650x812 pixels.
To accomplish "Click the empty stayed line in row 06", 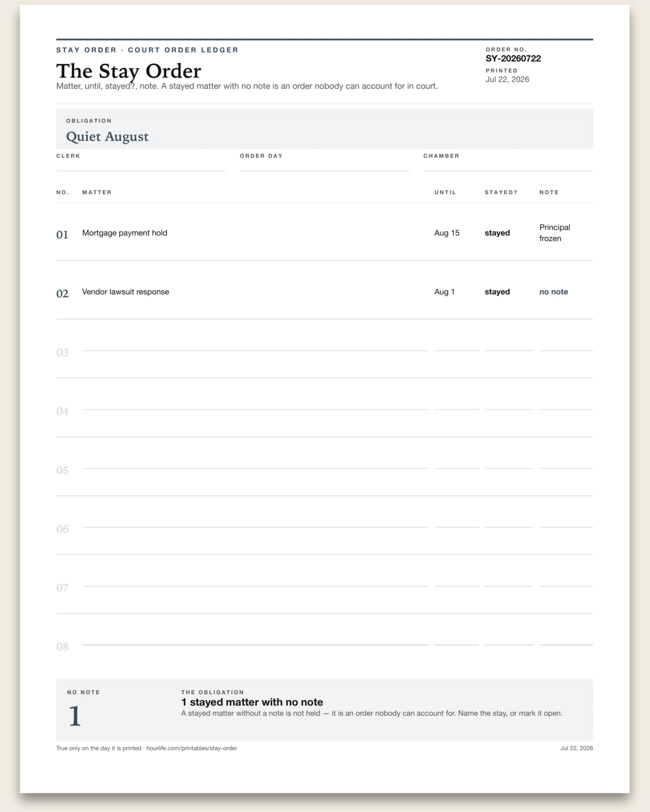I will (x=509, y=527).
